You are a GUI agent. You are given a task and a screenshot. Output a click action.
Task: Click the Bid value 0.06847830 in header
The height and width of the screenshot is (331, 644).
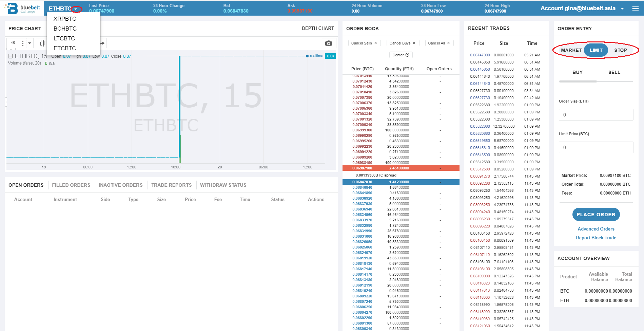236,11
